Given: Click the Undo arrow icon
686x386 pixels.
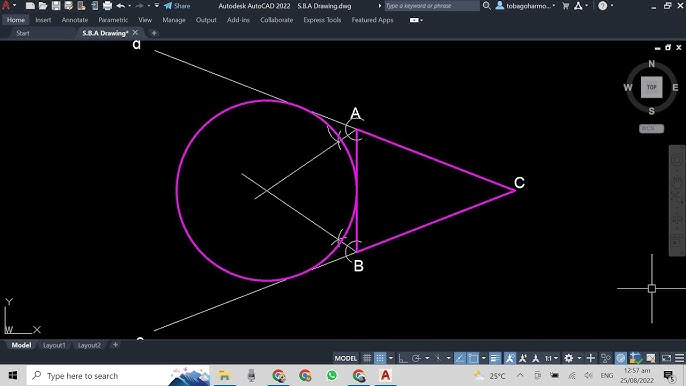Looking at the screenshot, I should [120, 6].
